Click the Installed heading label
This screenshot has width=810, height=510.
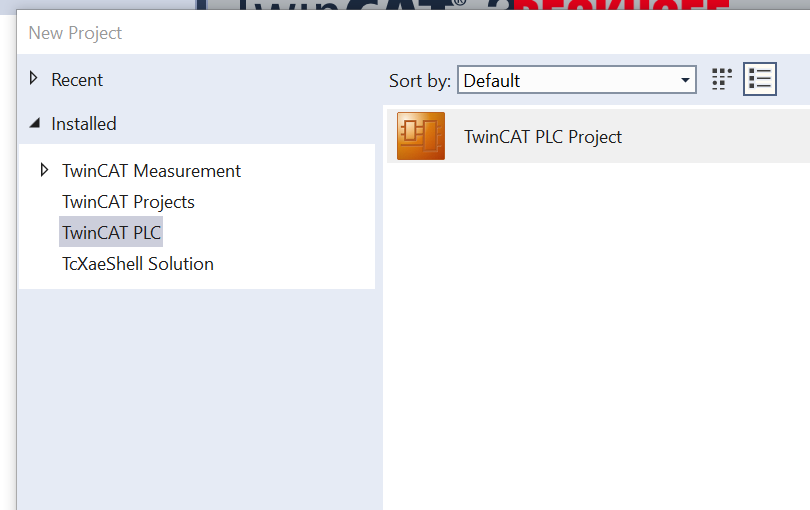84,124
